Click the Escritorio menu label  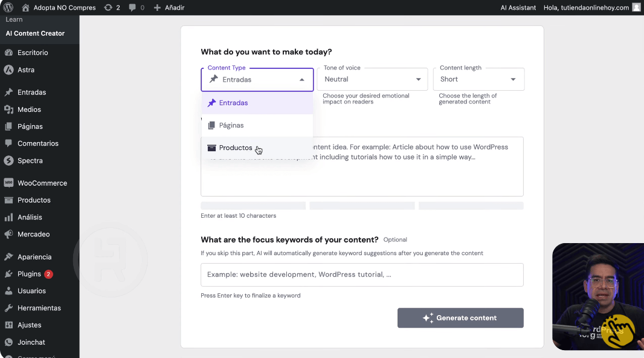(x=33, y=53)
